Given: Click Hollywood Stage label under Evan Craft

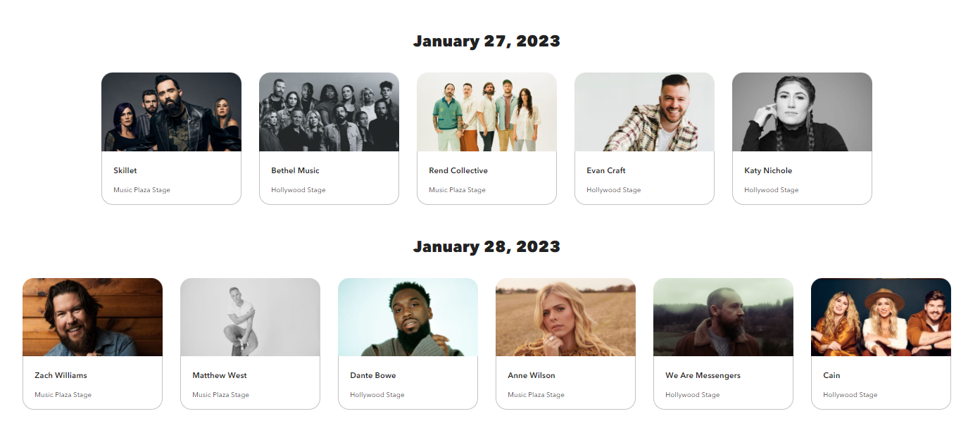Looking at the screenshot, I should 614,190.
